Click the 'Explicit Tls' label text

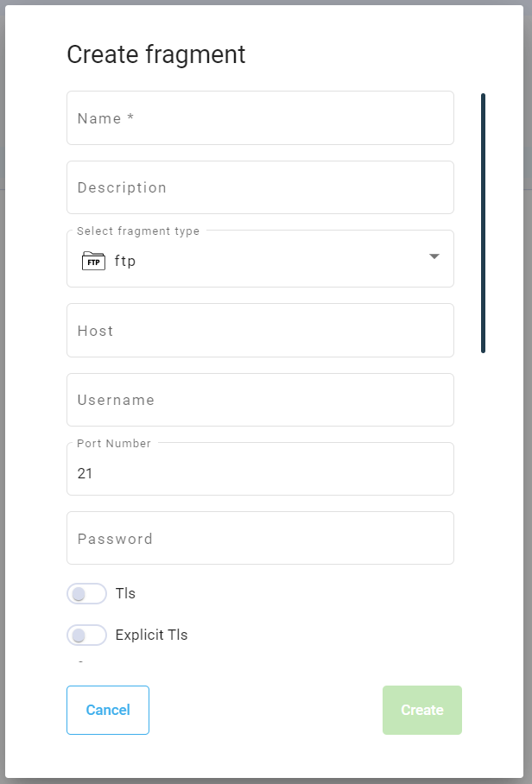(151, 635)
